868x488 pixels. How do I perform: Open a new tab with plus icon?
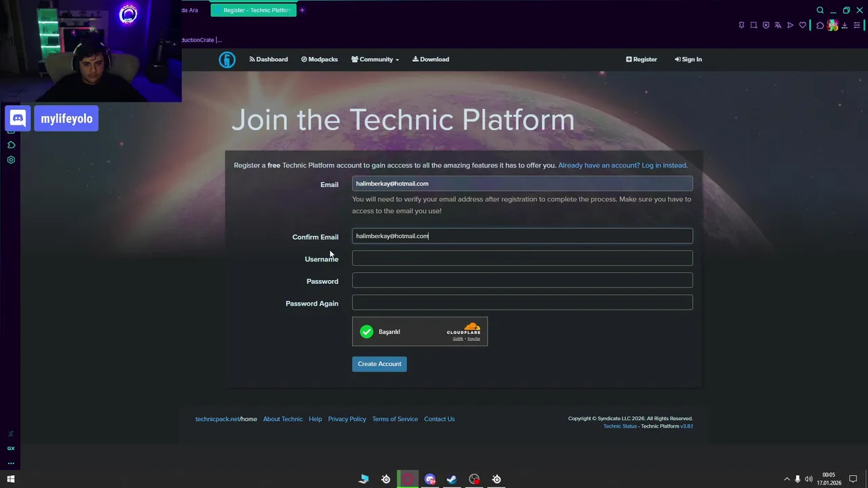pyautogui.click(x=302, y=10)
